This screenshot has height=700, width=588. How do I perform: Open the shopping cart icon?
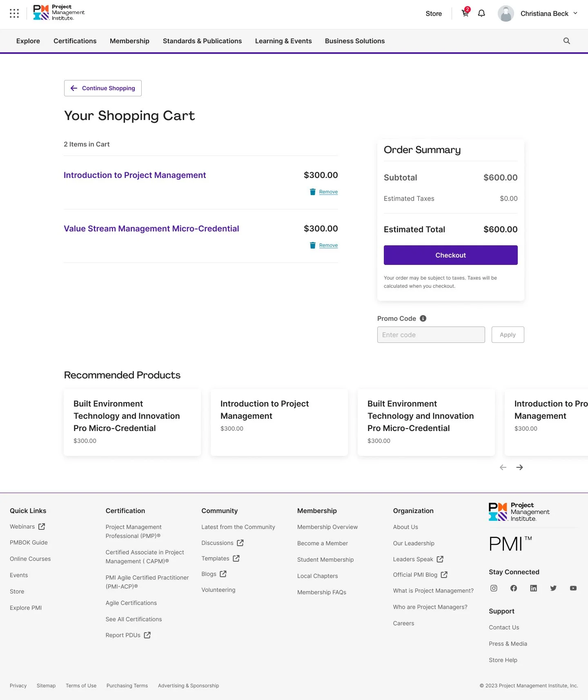click(465, 13)
